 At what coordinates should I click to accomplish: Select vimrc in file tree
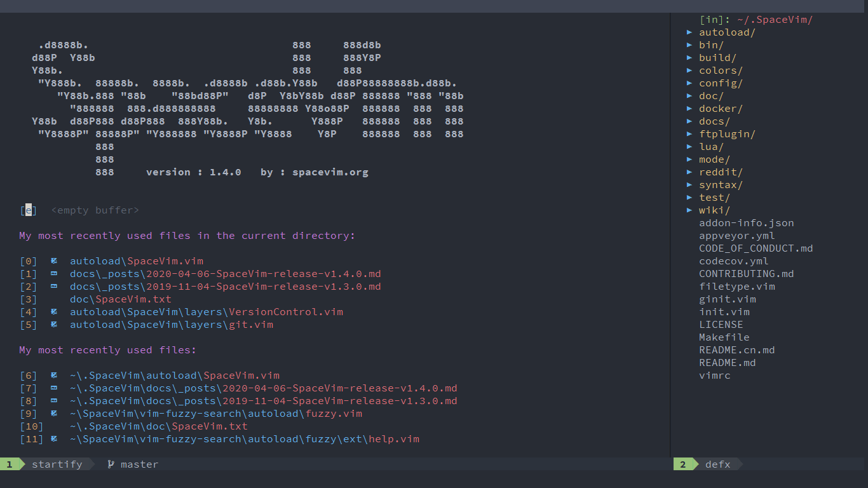[x=714, y=375]
